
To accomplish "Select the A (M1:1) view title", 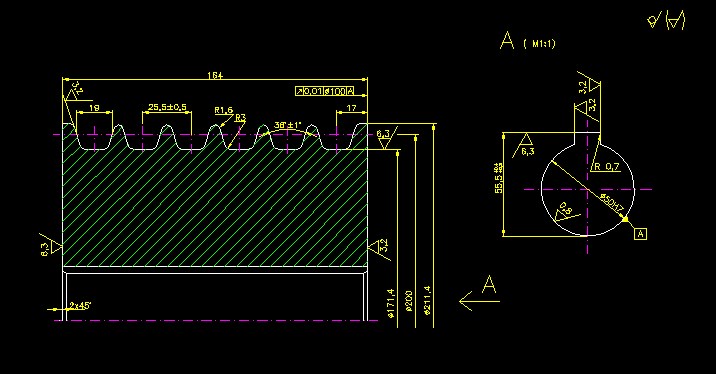I will [528, 41].
